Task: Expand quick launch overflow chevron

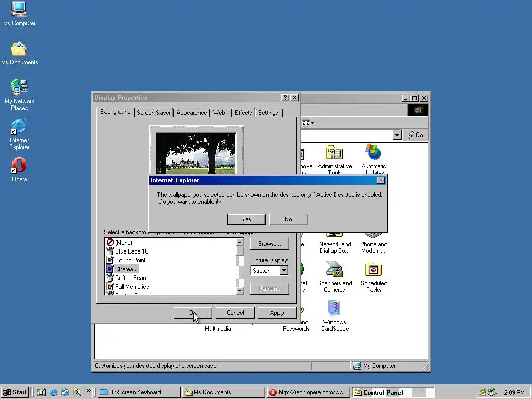Action: pyautogui.click(x=88, y=391)
